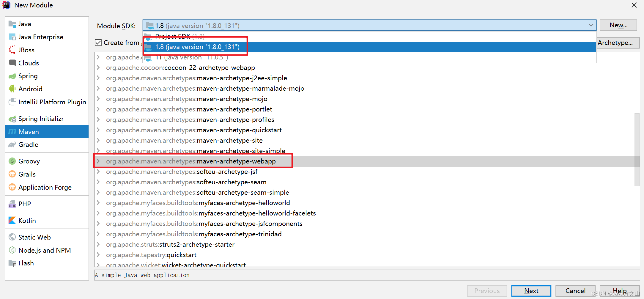Expand the myfaces-archetype-helloworld node
Image resolution: width=644 pixels, height=299 pixels.
coord(98,203)
